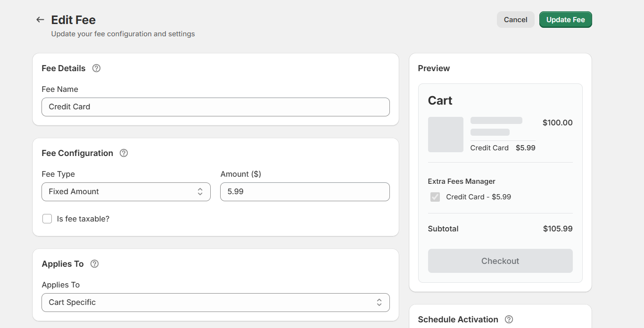Click the product image placeholder in Cart preview
Viewport: 644px width, 328px height.
pos(446,134)
